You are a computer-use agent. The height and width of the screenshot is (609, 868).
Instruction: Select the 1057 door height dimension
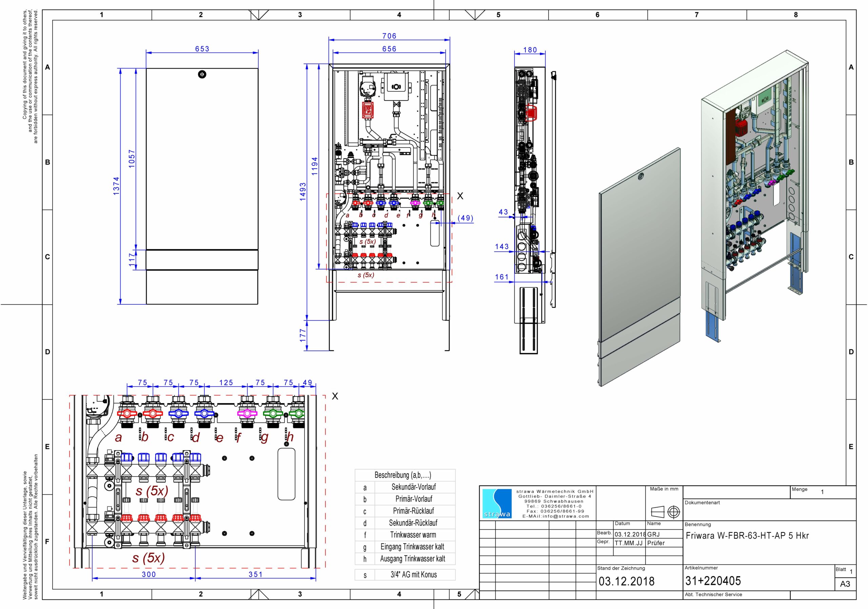pyautogui.click(x=132, y=159)
